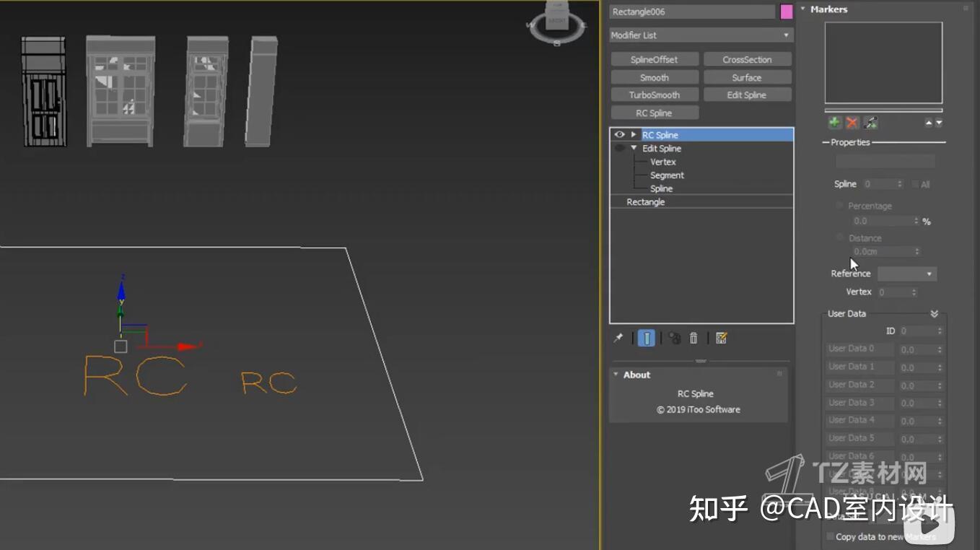The width and height of the screenshot is (980, 550).
Task: Enable the All checkbox beside Spline
Action: (x=915, y=184)
